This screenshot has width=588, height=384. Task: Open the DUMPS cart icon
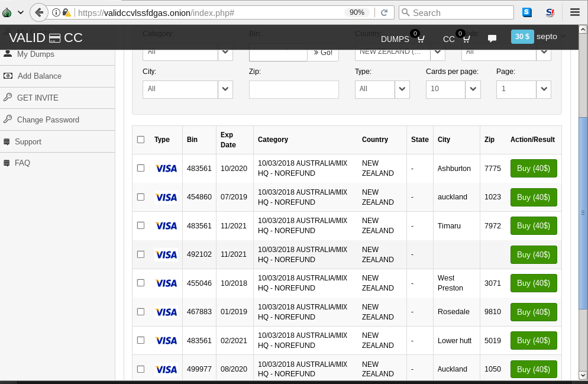(x=421, y=38)
